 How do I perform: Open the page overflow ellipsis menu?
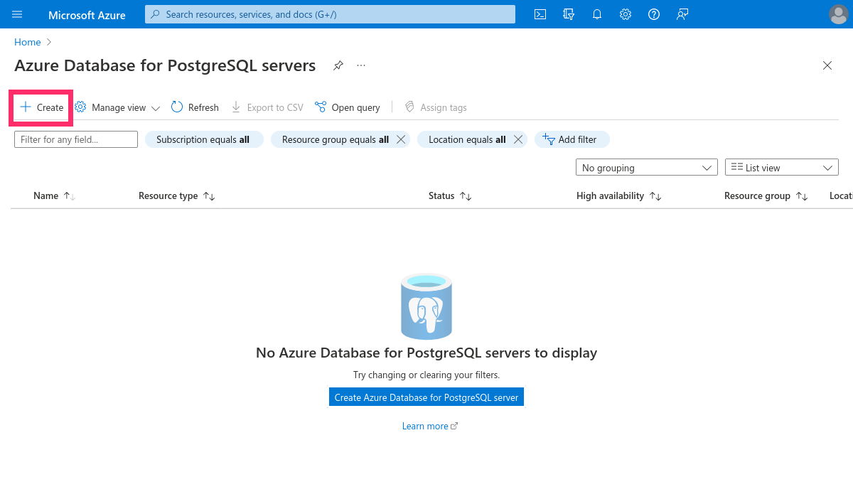pos(360,65)
